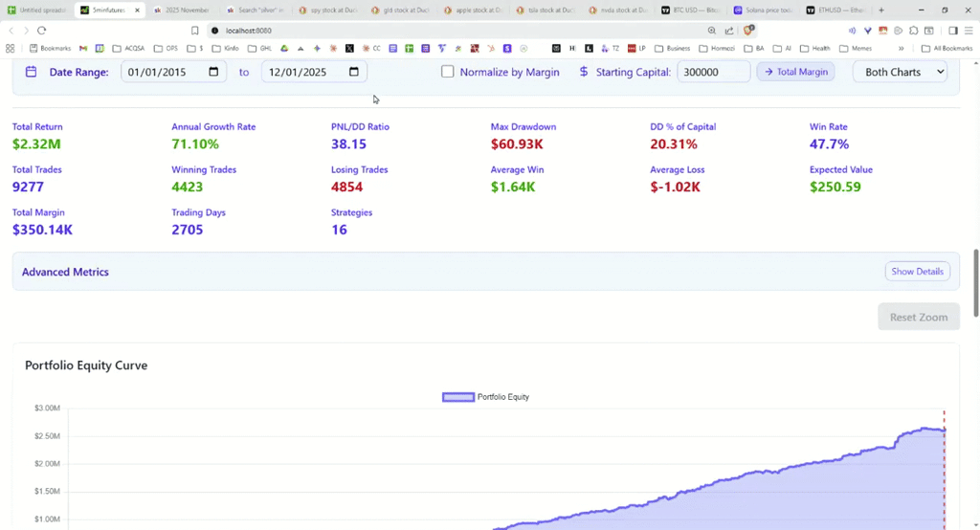
Task: Click the Total Trades value 9277
Action: click(x=28, y=187)
